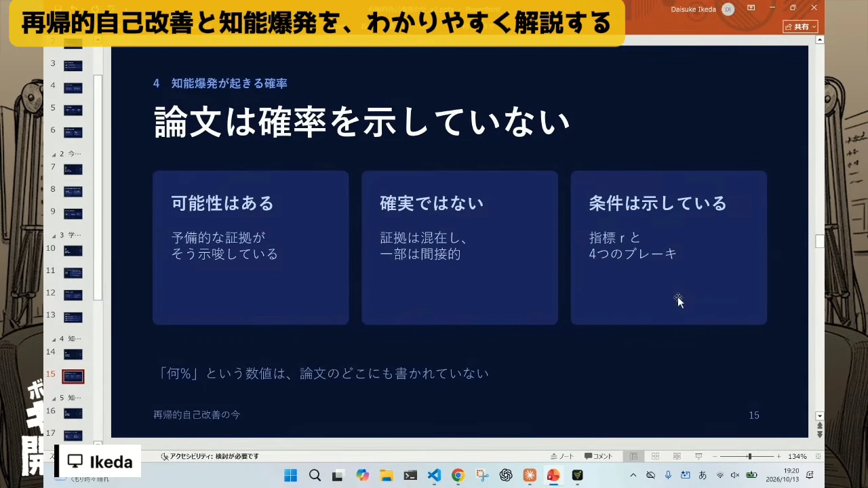Collapse section 4 in the slide panel

pyautogui.click(x=54, y=339)
